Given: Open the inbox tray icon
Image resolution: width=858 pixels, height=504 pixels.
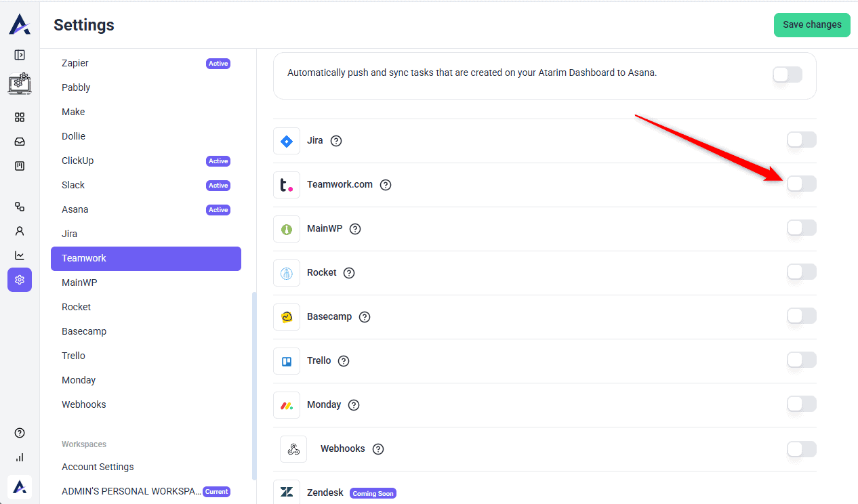Looking at the screenshot, I should [x=20, y=142].
